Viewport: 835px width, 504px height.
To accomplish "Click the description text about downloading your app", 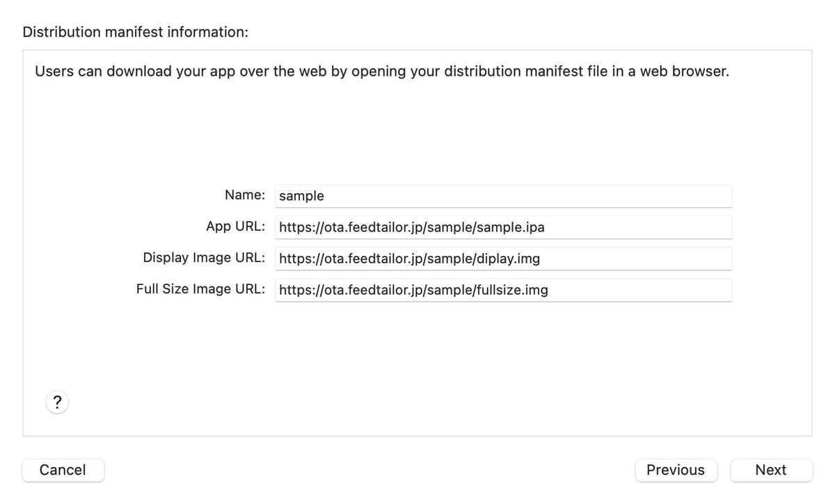I will [x=382, y=71].
